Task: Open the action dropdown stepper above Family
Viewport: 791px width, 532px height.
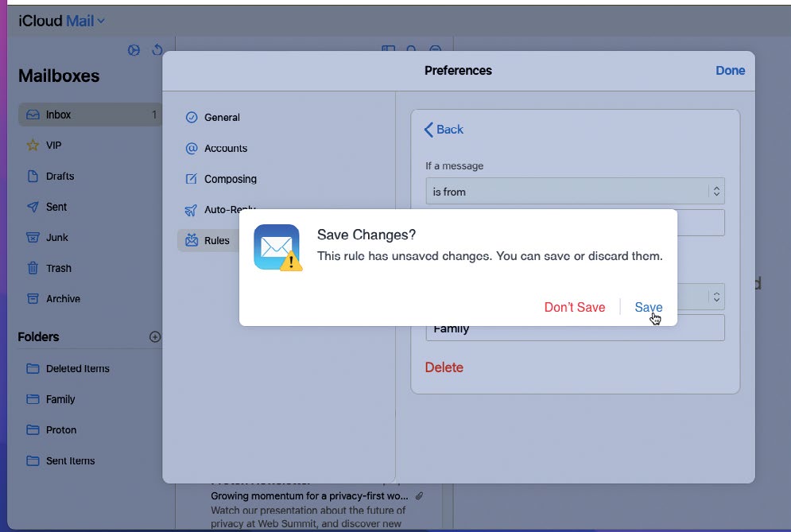Action: pos(715,297)
